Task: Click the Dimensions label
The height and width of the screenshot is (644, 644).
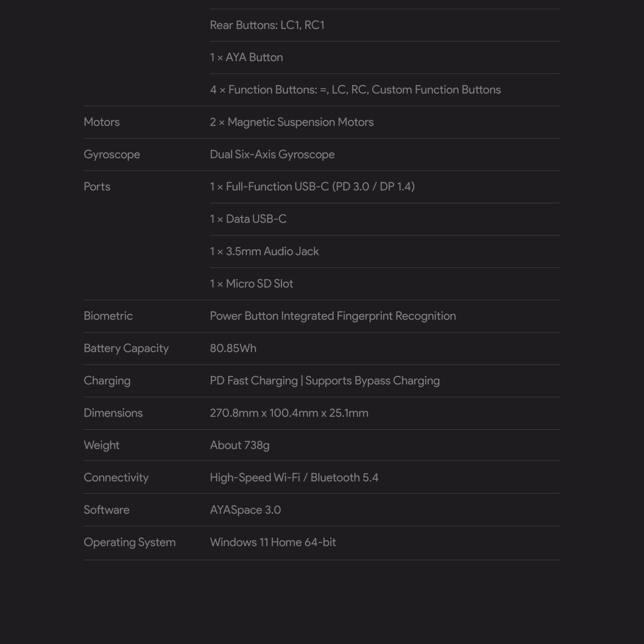Action: (x=113, y=413)
